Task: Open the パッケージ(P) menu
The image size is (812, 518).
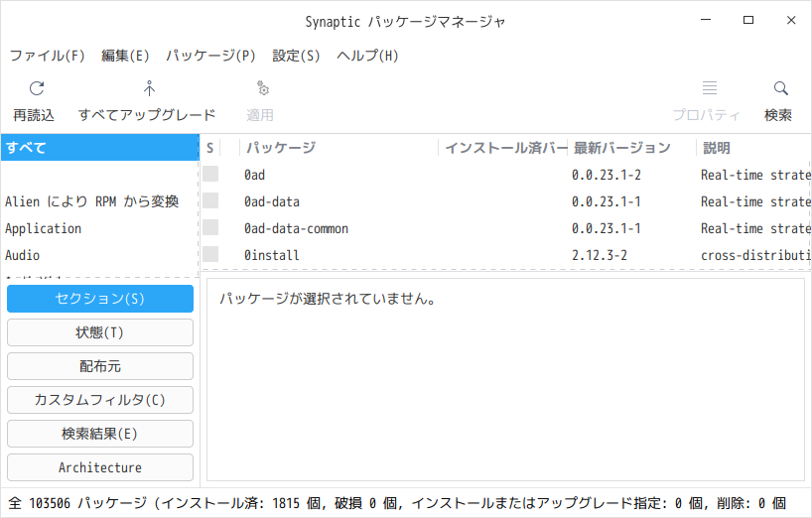Action: coord(210,56)
